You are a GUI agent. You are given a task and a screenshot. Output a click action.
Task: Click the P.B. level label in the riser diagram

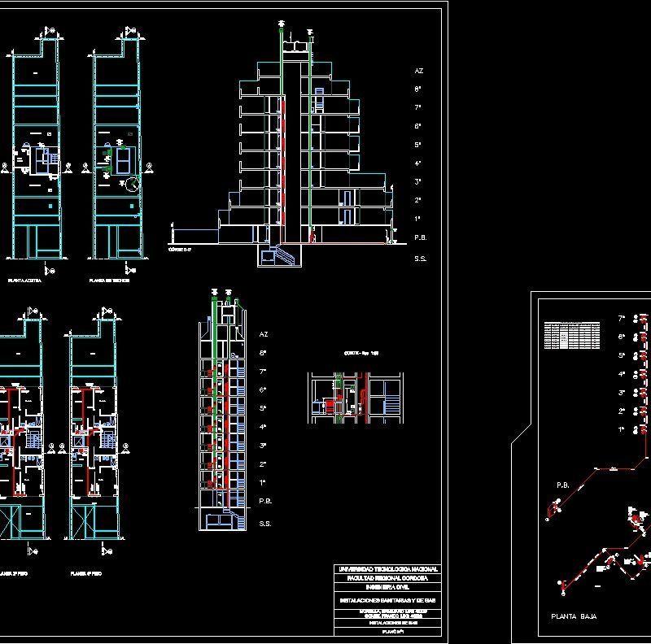[x=264, y=501]
